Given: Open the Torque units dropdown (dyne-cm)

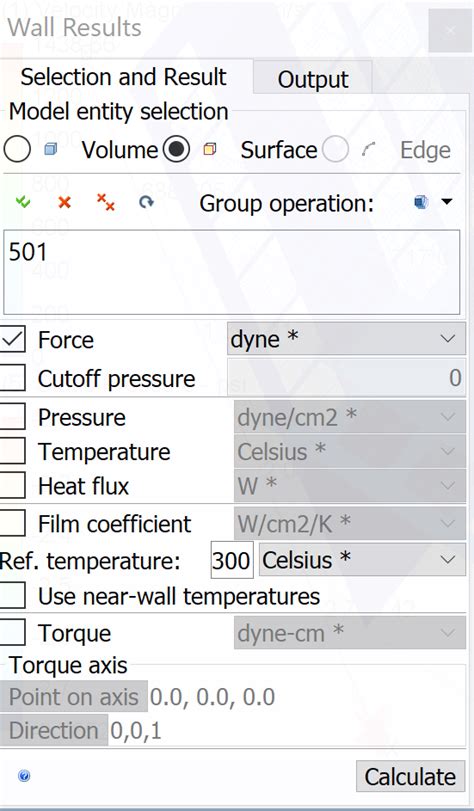Looking at the screenshot, I should (x=350, y=633).
